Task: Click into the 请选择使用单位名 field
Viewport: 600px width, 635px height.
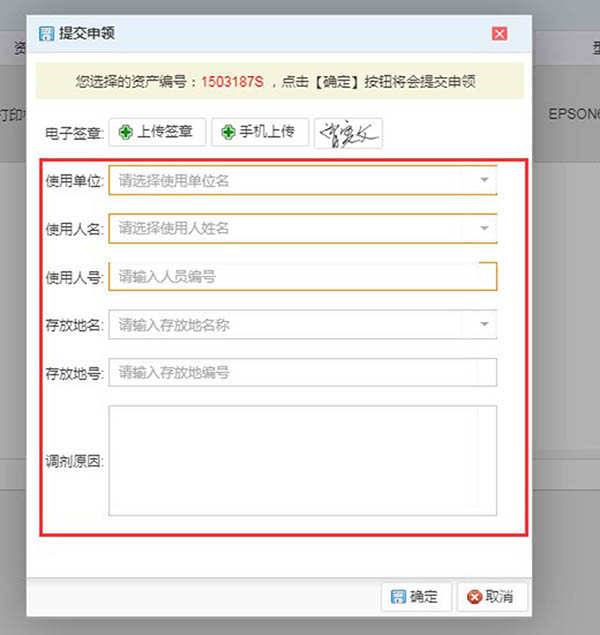Action: click(290, 180)
